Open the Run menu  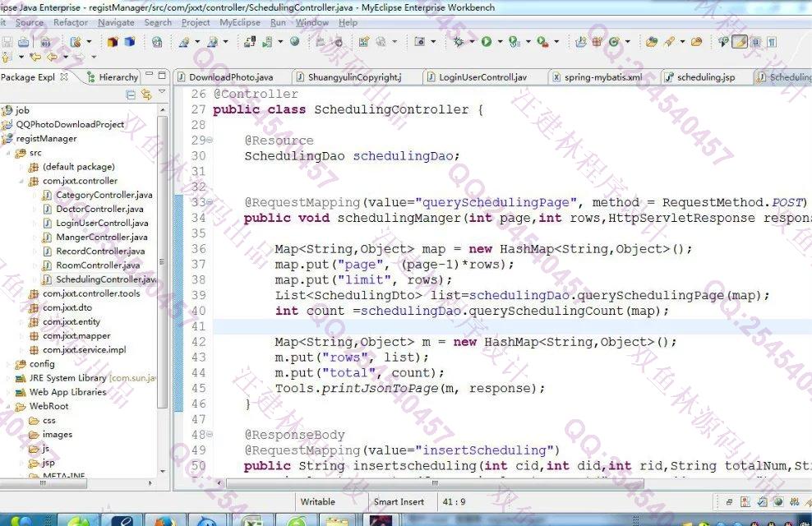(x=278, y=22)
